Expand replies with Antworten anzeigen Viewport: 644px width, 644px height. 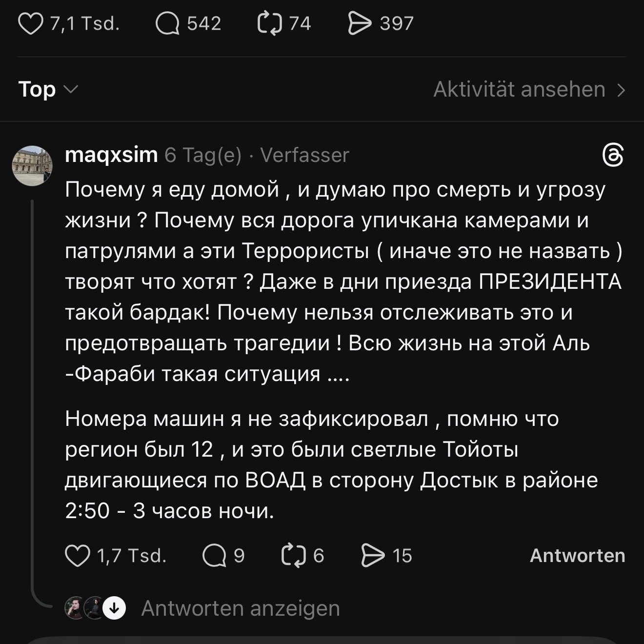[240, 608]
